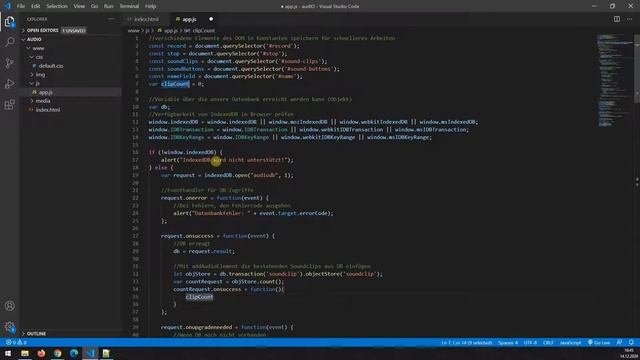Open the Terminal menu
This screenshot has width=640, height=360.
coord(129,6)
